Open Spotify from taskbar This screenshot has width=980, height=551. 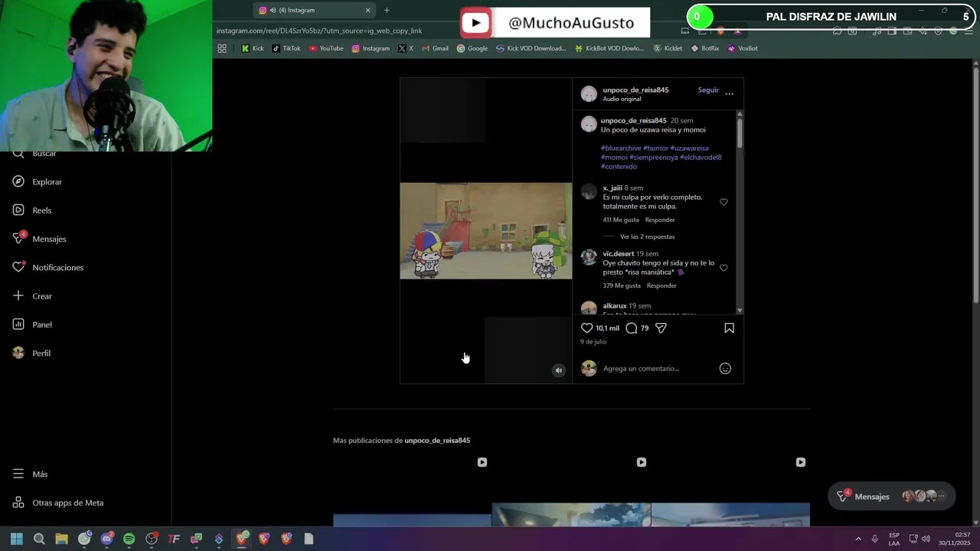point(129,539)
